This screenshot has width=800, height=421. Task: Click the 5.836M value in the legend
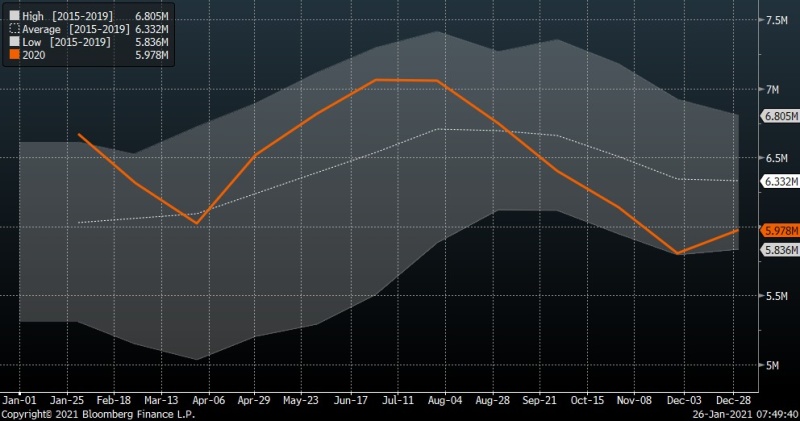(152, 42)
